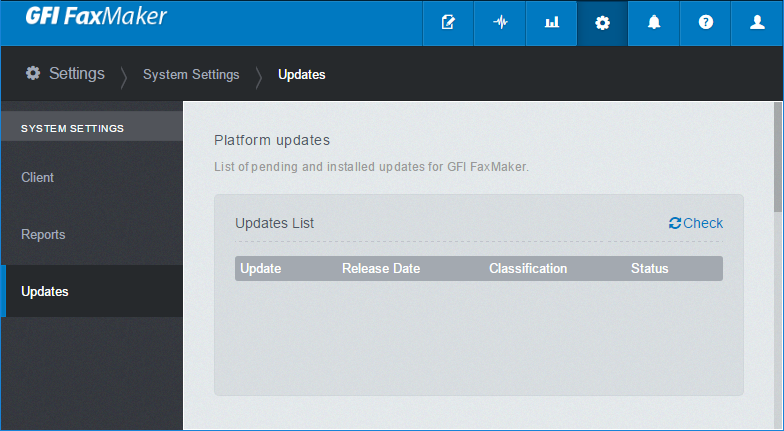The height and width of the screenshot is (431, 784).
Task: Sort by Classification column header
Action: 528,268
